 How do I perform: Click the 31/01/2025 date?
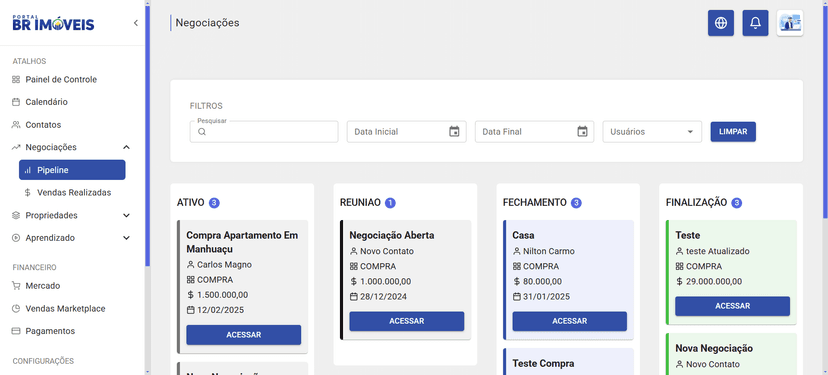click(547, 297)
